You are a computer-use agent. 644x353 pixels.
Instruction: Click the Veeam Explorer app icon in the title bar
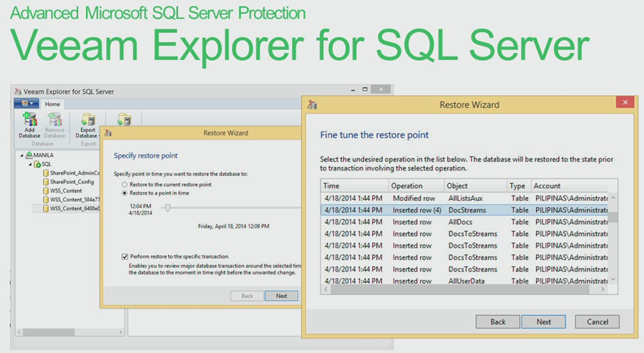coord(18,91)
